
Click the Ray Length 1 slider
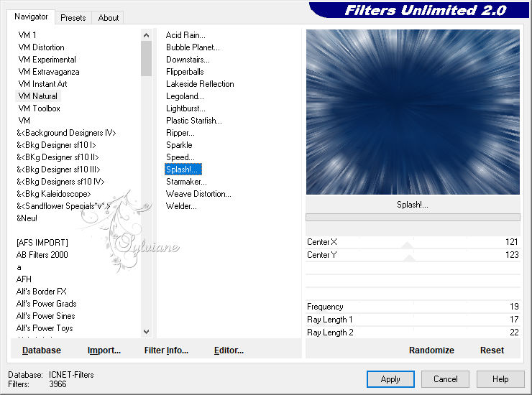(413, 320)
